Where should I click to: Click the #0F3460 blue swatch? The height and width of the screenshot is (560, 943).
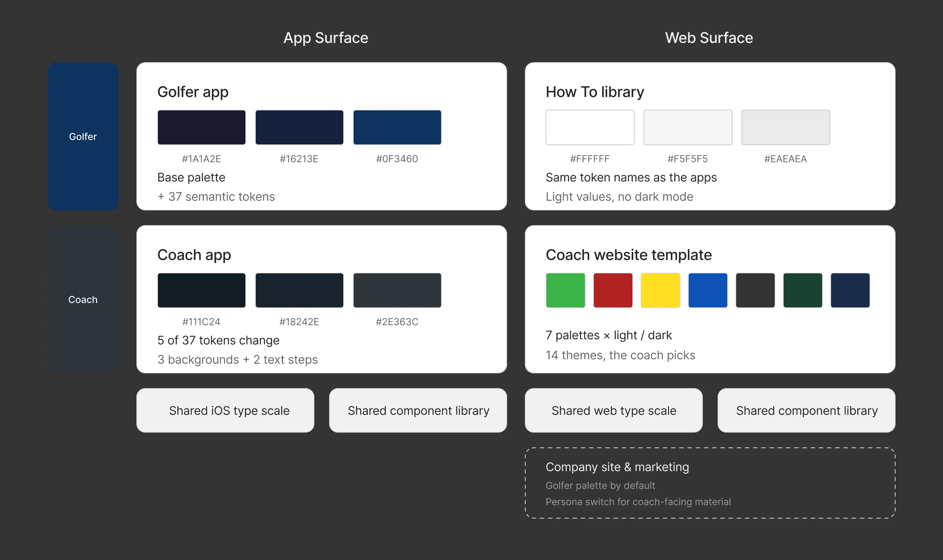(x=397, y=127)
